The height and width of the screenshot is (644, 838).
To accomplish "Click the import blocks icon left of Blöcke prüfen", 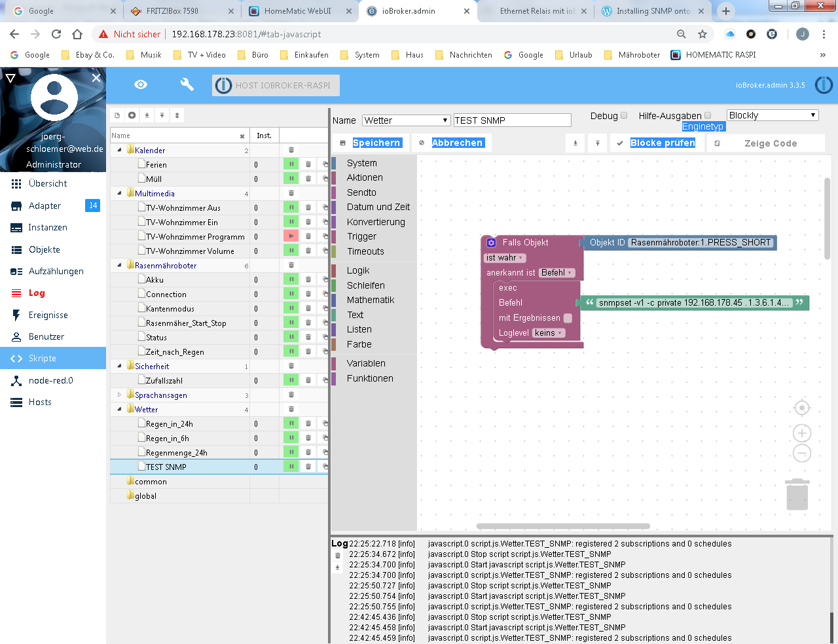I will tap(575, 143).
